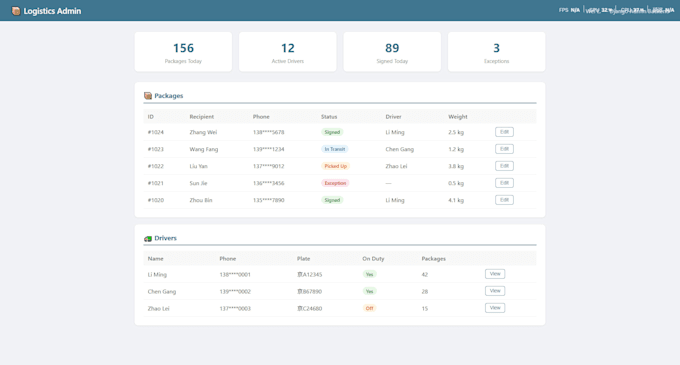Click driver Zhao Lei in package #1022 row

pyautogui.click(x=396, y=166)
